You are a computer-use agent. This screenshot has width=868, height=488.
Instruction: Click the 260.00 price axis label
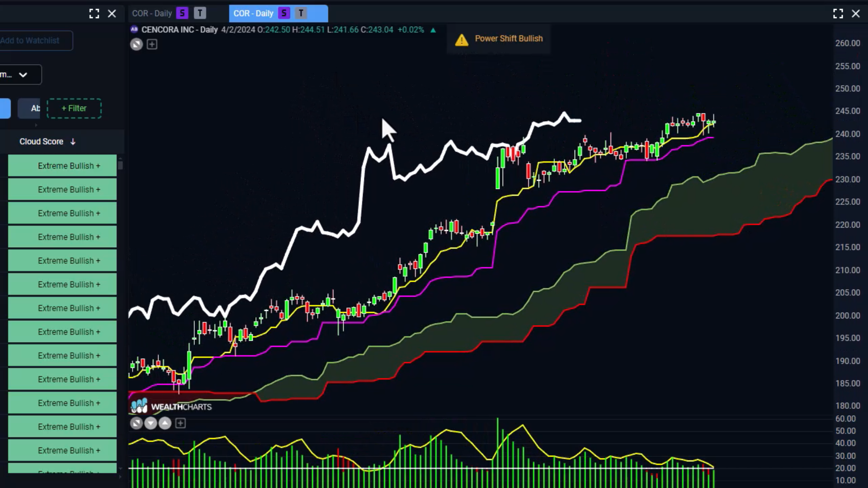coord(848,43)
